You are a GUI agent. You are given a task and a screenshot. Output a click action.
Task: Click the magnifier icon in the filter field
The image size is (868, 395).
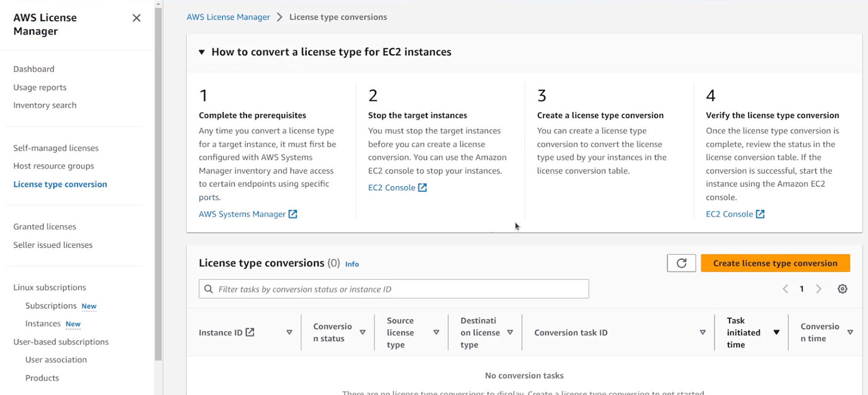(208, 288)
